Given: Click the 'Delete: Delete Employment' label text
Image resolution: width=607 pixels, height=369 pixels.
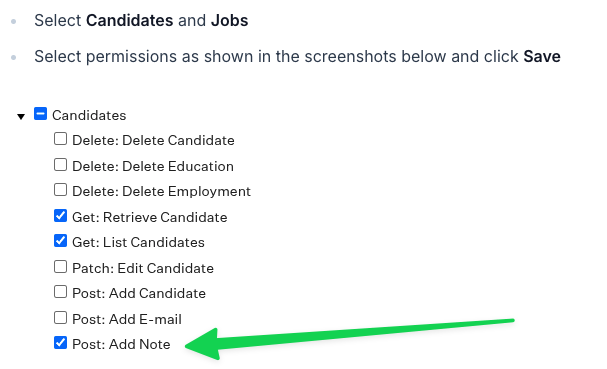Looking at the screenshot, I should point(161,191).
